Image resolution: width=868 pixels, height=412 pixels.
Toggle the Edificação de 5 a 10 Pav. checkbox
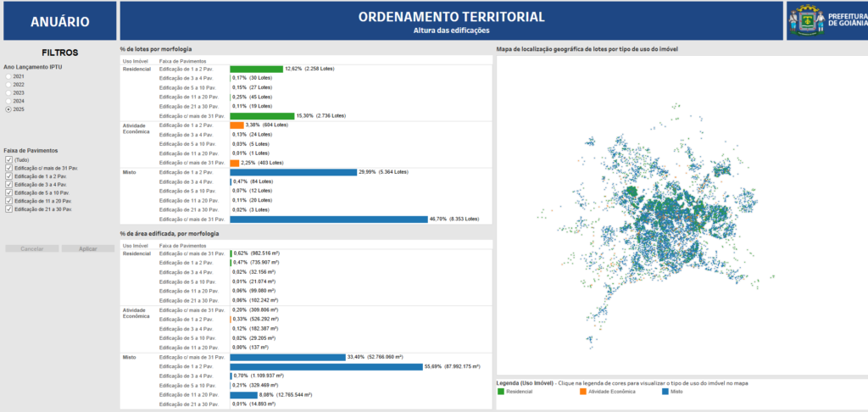pos(8,192)
